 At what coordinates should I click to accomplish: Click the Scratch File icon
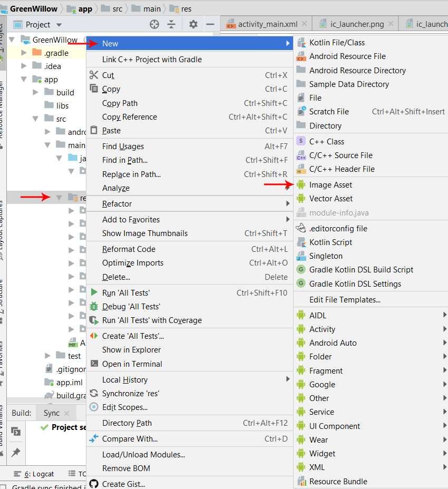coord(301,112)
